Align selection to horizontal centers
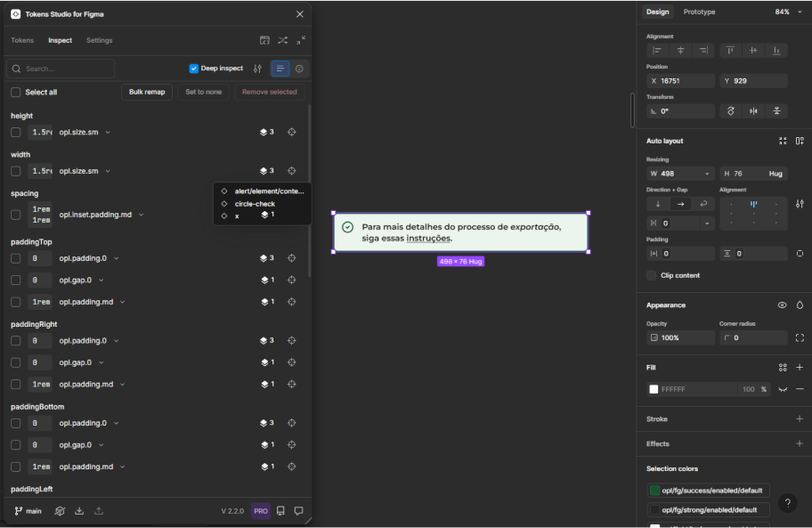812x528 pixels. click(681, 51)
